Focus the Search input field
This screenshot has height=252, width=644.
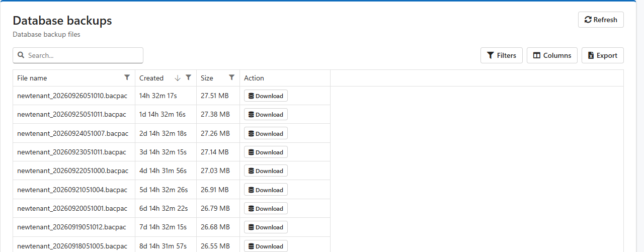pyautogui.click(x=78, y=55)
